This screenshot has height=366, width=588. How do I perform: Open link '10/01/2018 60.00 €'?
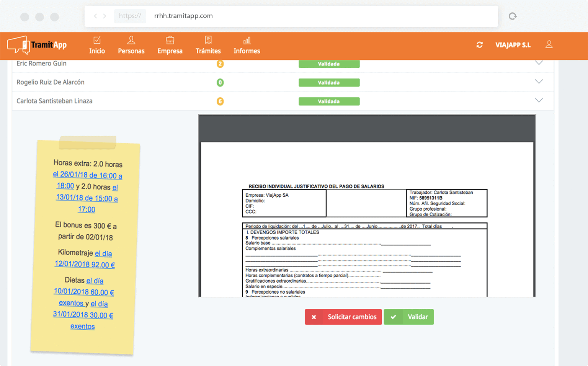pos(84,292)
